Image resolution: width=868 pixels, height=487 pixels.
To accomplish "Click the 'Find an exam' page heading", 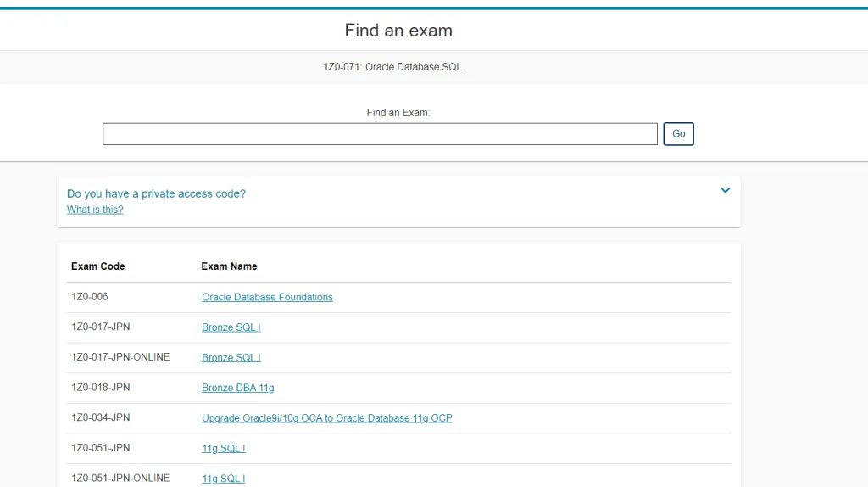I will click(398, 31).
